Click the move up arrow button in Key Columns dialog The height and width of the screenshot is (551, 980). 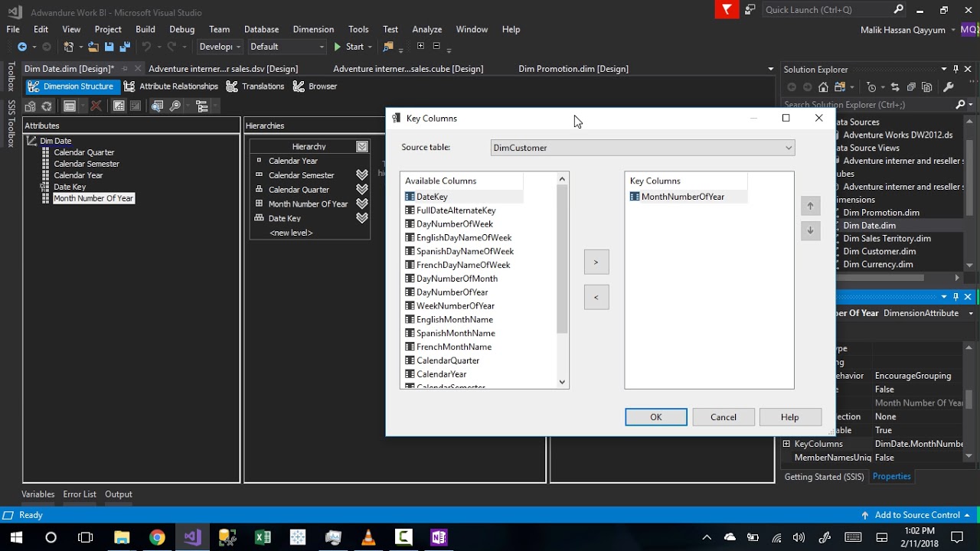tap(810, 206)
